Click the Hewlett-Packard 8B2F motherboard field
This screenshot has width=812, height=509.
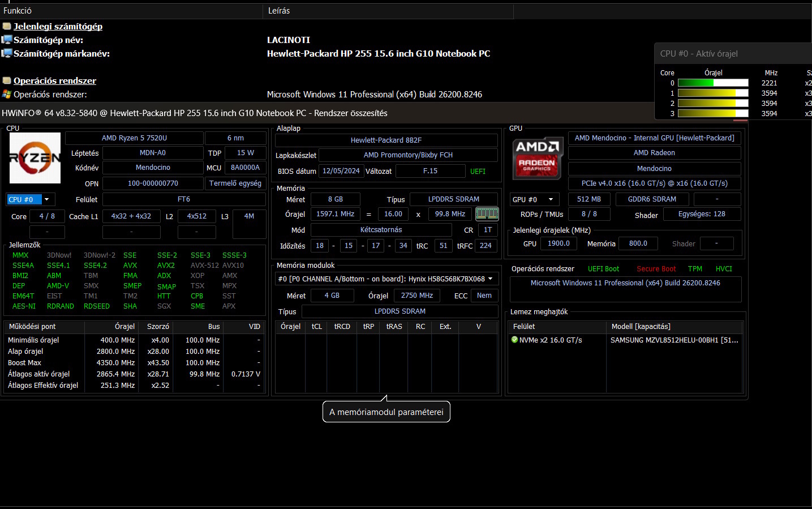(386, 140)
